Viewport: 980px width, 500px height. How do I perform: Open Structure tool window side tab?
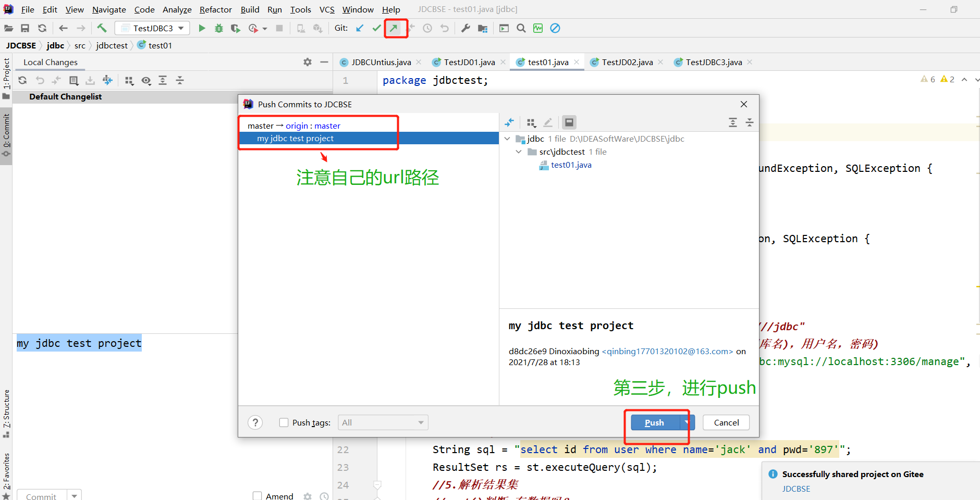click(x=6, y=413)
